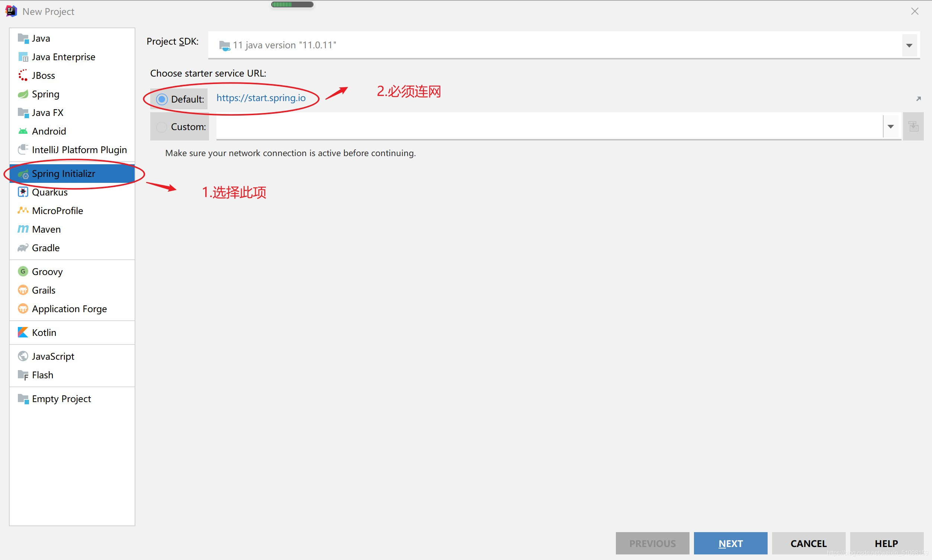Select Java FX in the project list
The width and height of the screenshot is (932, 560).
pyautogui.click(x=72, y=113)
